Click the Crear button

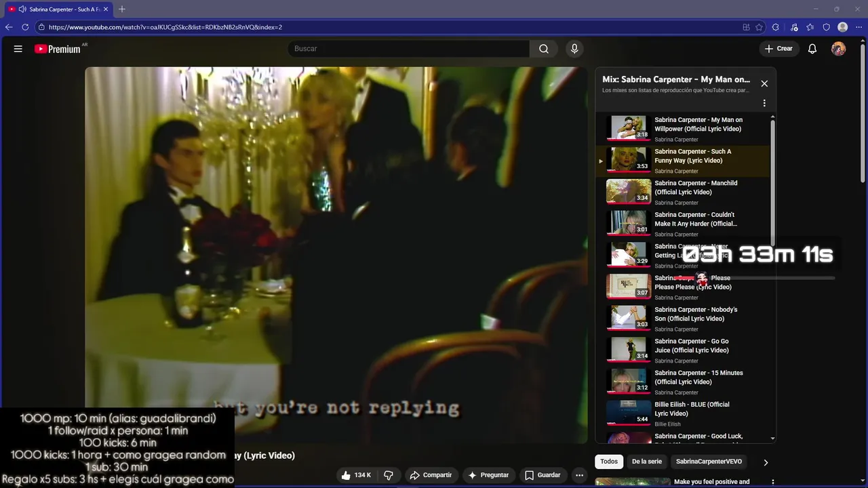(x=778, y=49)
